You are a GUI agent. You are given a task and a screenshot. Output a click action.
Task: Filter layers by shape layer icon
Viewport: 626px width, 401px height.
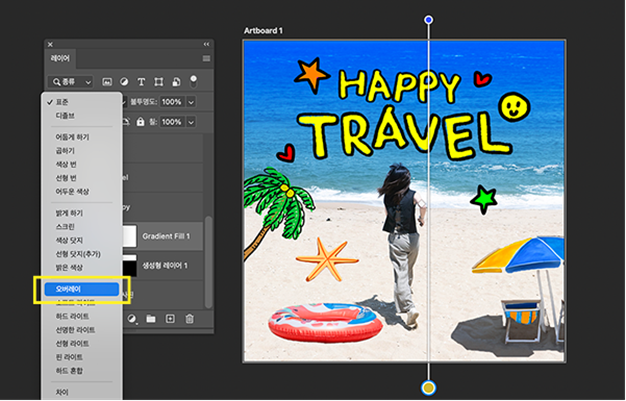click(159, 81)
